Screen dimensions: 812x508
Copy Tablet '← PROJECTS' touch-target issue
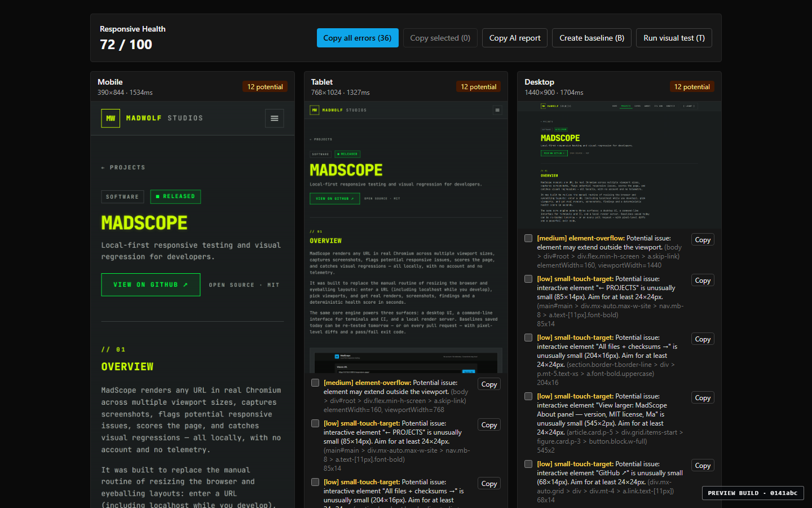(x=489, y=425)
